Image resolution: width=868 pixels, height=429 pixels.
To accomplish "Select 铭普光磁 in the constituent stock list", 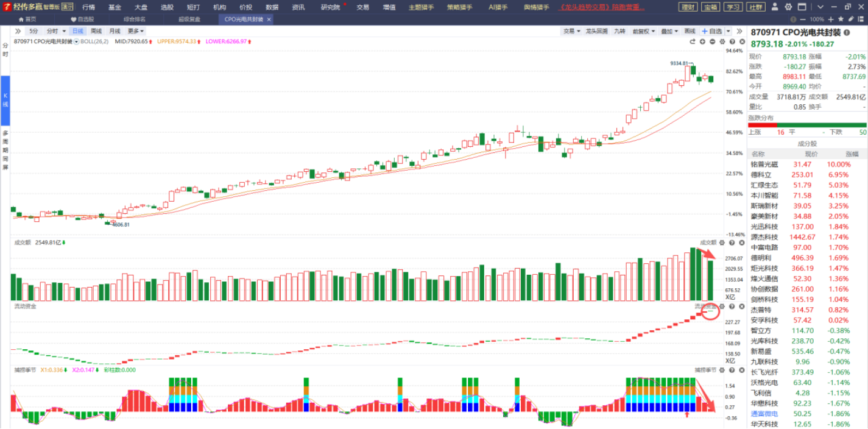I will point(764,165).
